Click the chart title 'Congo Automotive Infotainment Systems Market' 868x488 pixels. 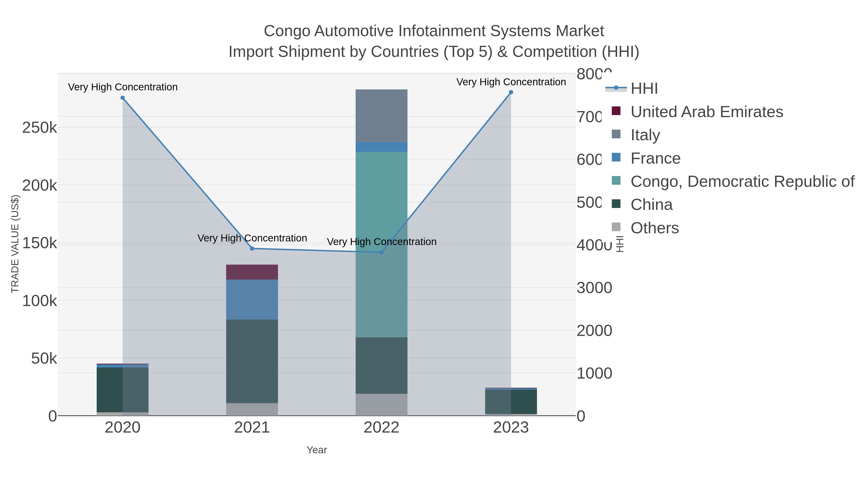pos(434,31)
